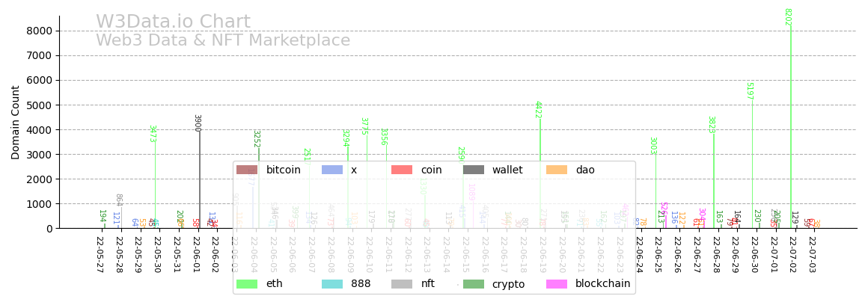The width and height of the screenshot is (868, 299).
Task: Click the x legend entry label
Action: 354,170
